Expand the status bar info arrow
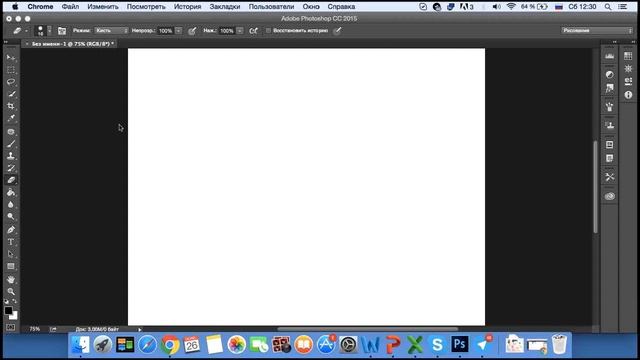640x360 pixels. tap(140, 329)
